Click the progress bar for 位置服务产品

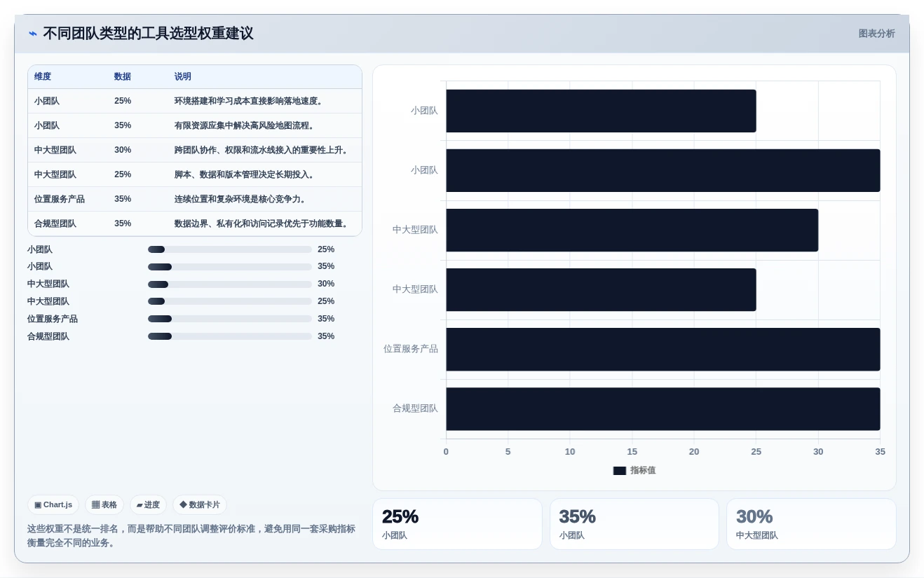tap(230, 319)
